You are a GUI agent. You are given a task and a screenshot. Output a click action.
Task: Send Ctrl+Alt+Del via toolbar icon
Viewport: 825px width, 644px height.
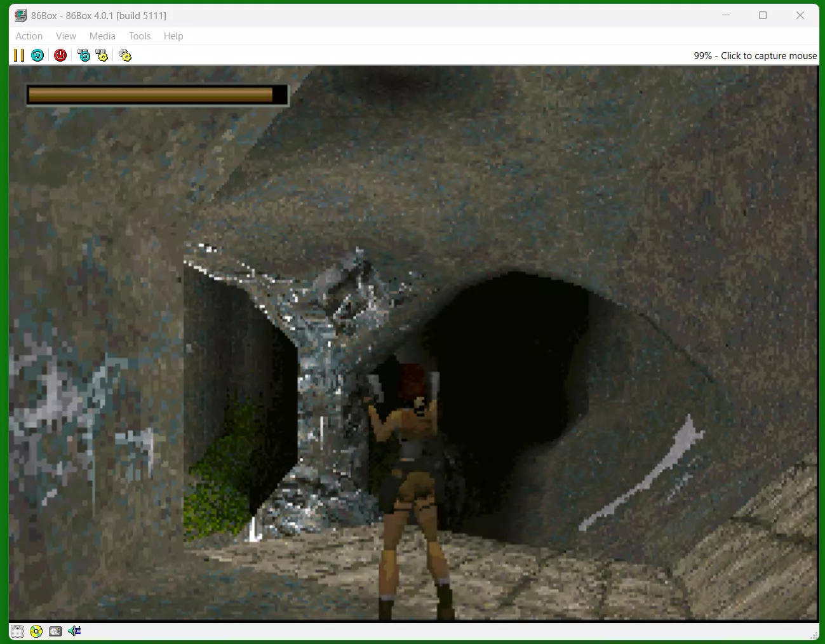pos(84,55)
